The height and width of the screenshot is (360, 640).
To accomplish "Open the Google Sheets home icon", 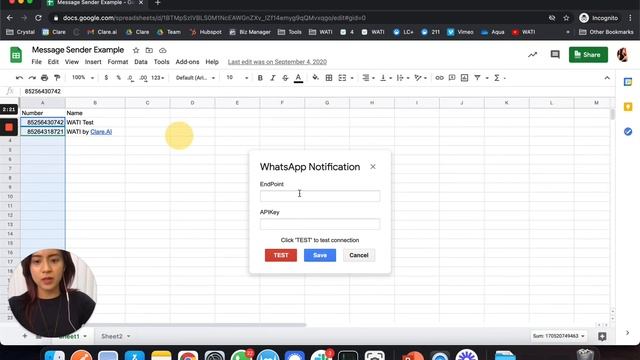I will (16, 55).
